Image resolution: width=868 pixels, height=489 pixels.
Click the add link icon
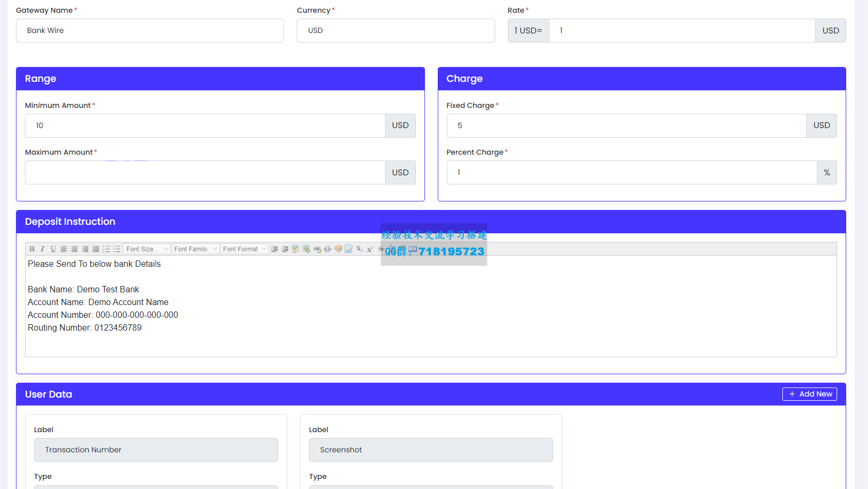pos(317,249)
